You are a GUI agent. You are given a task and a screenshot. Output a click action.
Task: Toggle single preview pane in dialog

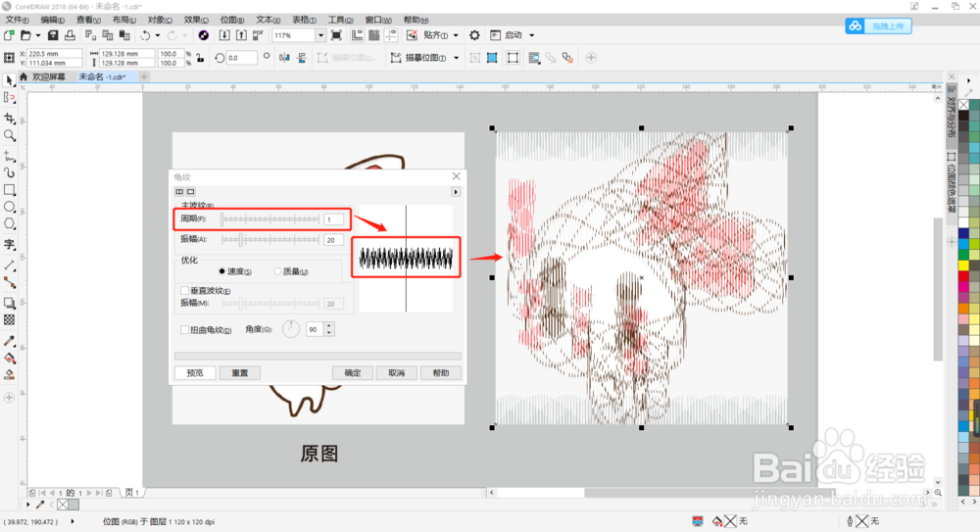191,192
